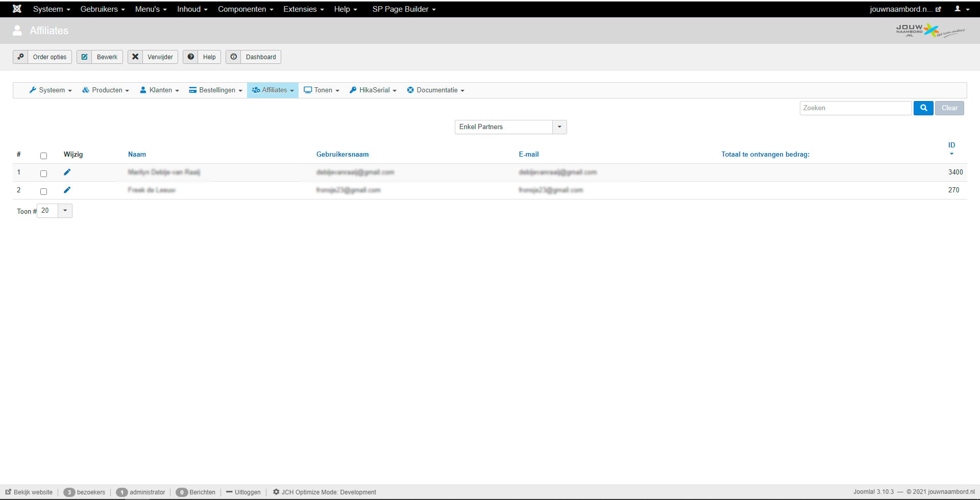Expand the Bestellingen submenu

coord(215,90)
